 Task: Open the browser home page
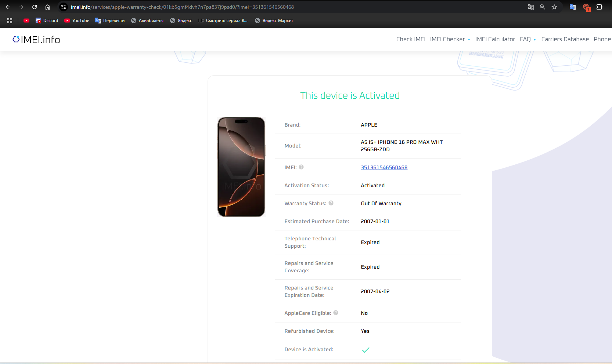click(x=48, y=7)
